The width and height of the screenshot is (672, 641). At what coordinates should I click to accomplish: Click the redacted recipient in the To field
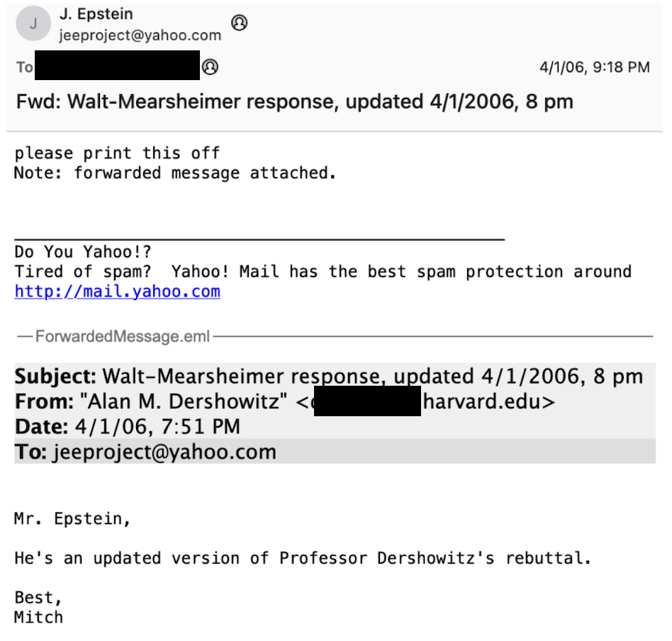[x=117, y=67]
